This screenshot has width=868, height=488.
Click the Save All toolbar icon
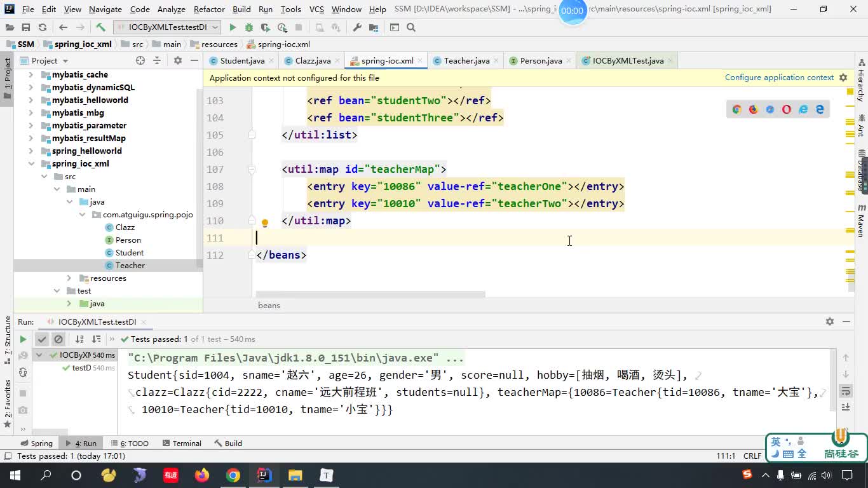26,27
